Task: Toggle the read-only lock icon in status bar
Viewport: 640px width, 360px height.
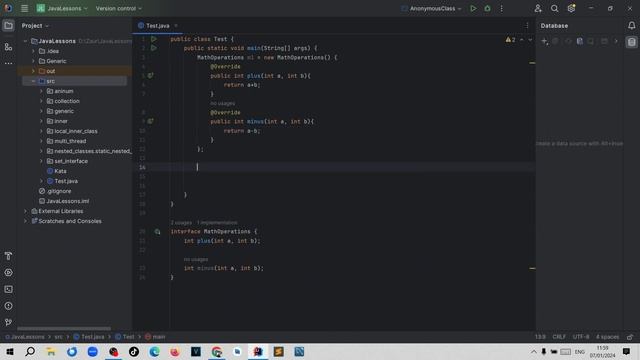Action: (x=630, y=337)
